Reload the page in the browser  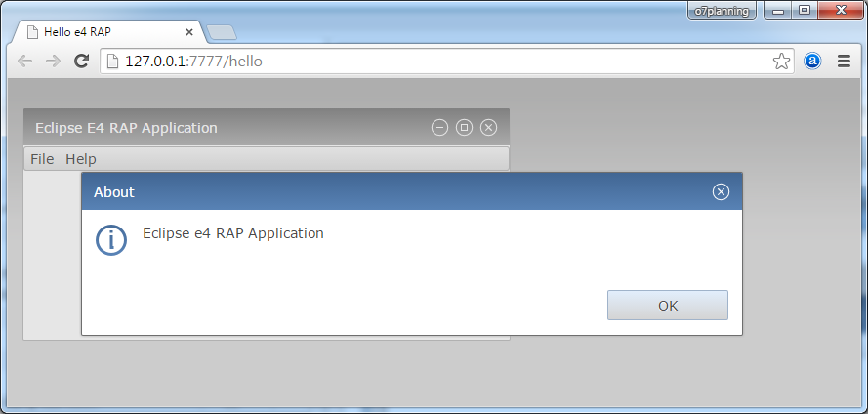point(82,61)
